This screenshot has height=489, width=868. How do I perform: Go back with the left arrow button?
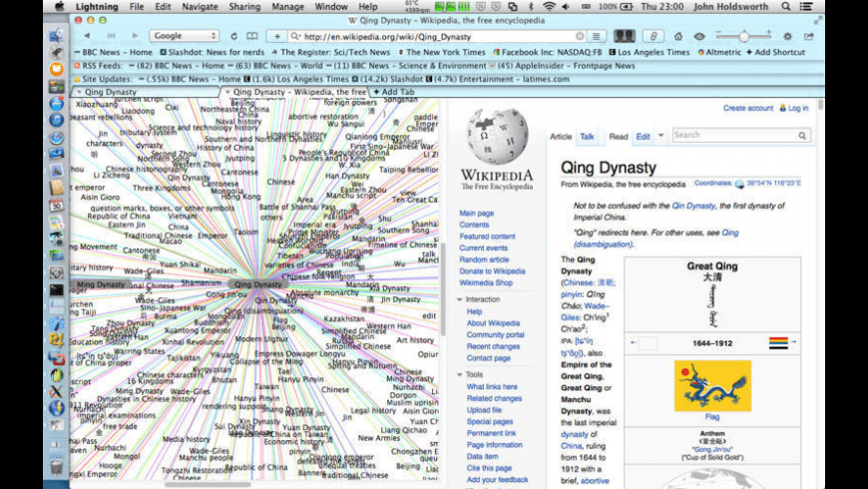point(87,36)
